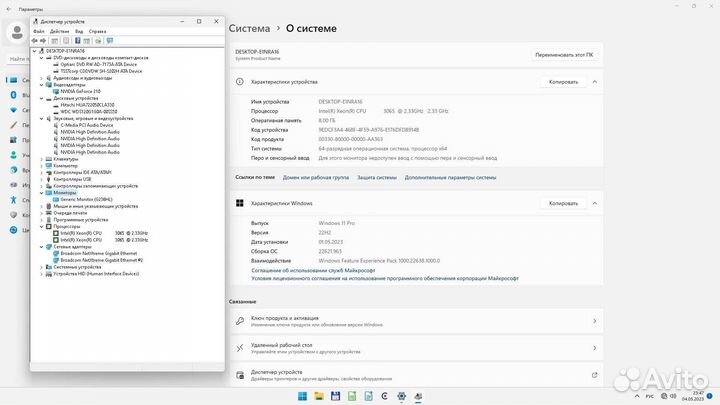This screenshot has height=405, width=720.
Task: Click 'Копировать' in Windows characteristics section
Action: [563, 203]
